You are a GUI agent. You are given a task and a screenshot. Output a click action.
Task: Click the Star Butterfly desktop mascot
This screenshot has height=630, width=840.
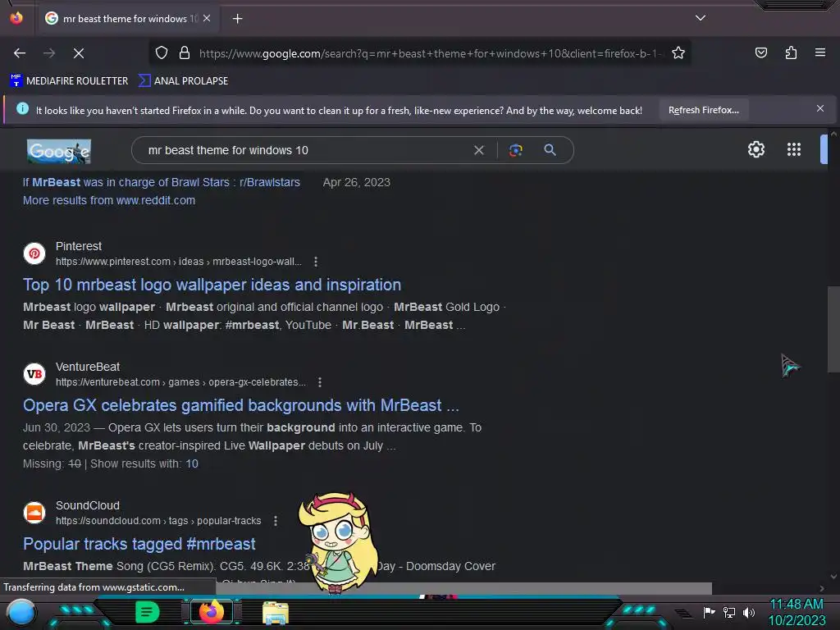(x=337, y=542)
